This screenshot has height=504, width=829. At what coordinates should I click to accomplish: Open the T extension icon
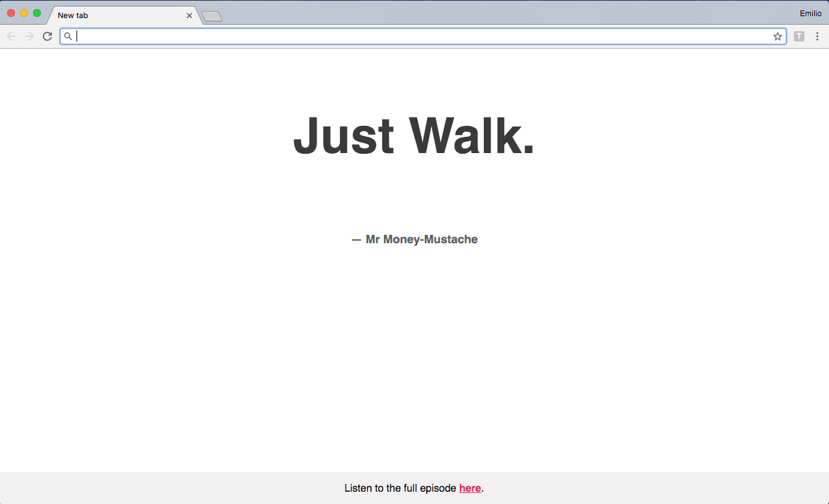(x=799, y=36)
